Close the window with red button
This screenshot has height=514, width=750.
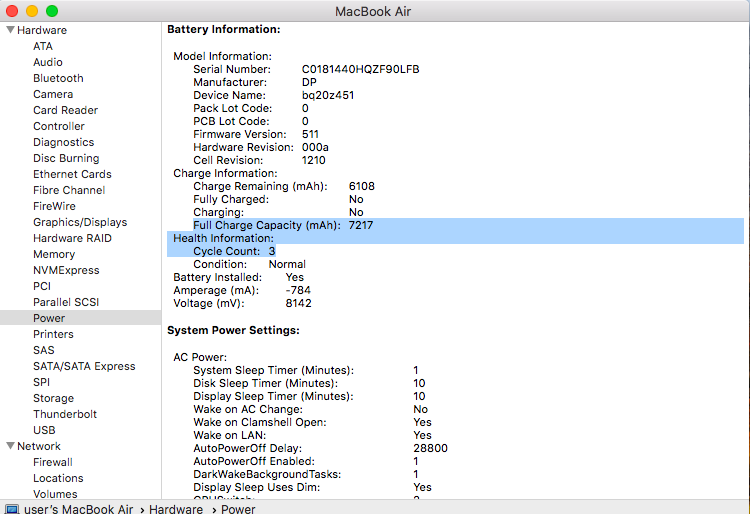pyautogui.click(x=12, y=11)
